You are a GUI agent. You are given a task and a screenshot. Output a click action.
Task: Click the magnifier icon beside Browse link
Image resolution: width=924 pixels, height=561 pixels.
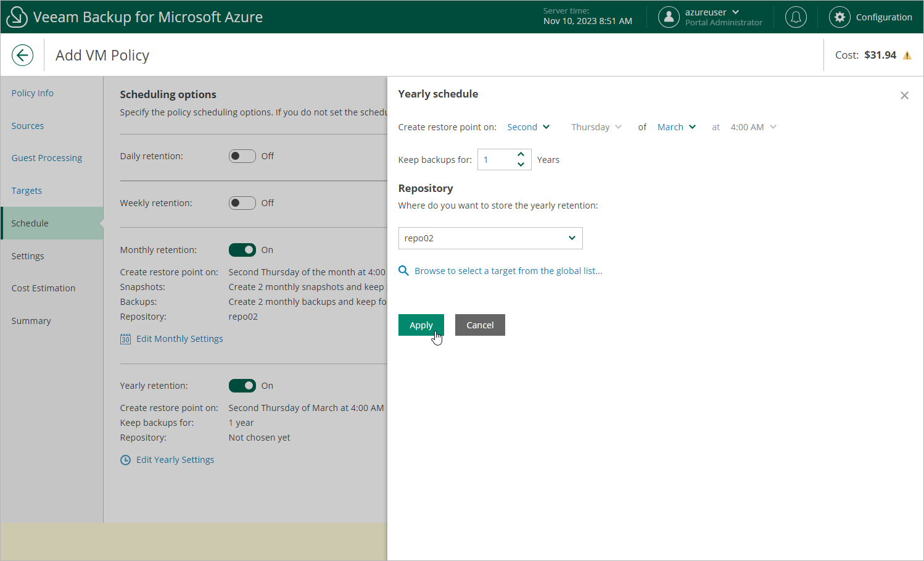403,271
